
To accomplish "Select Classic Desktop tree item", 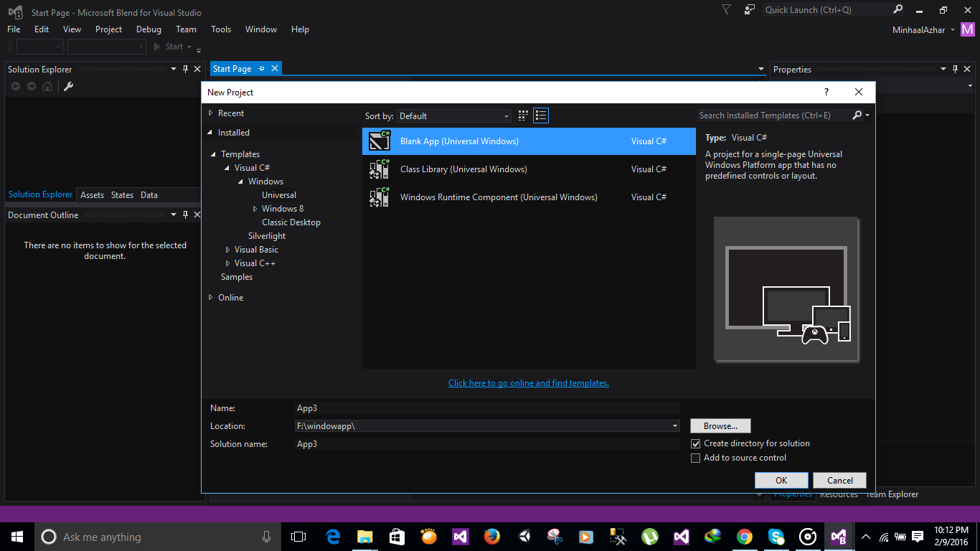I will coord(291,222).
